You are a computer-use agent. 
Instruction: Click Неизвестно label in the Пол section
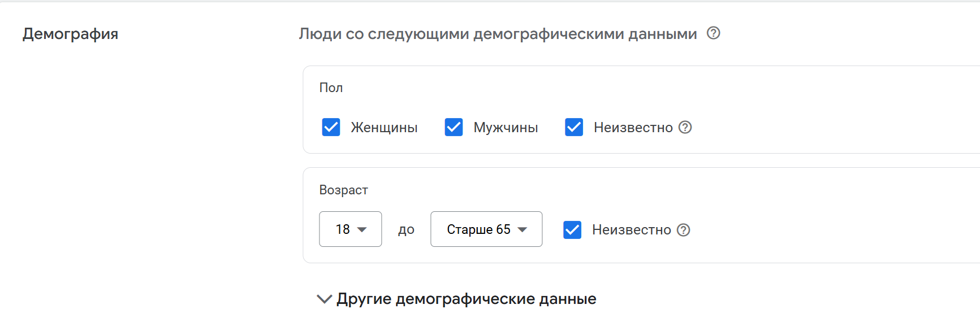point(633,128)
